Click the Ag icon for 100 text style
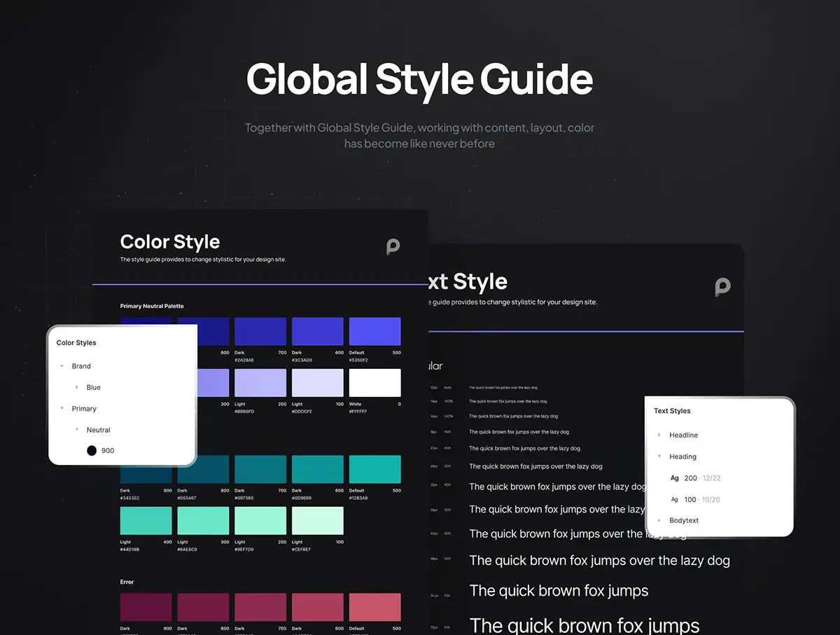 tap(675, 499)
